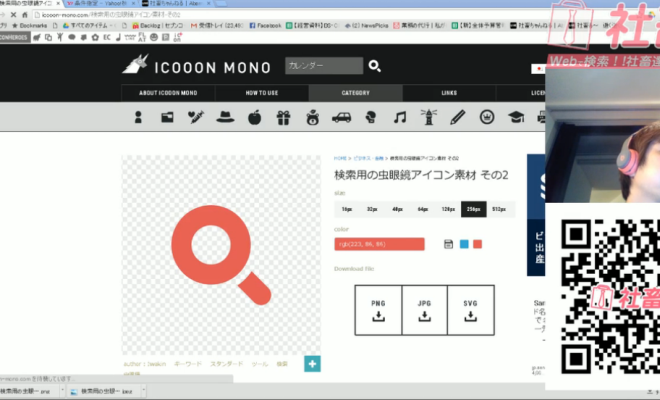Click the ICOOON MONO logo
The image size is (660, 400).
click(197, 66)
